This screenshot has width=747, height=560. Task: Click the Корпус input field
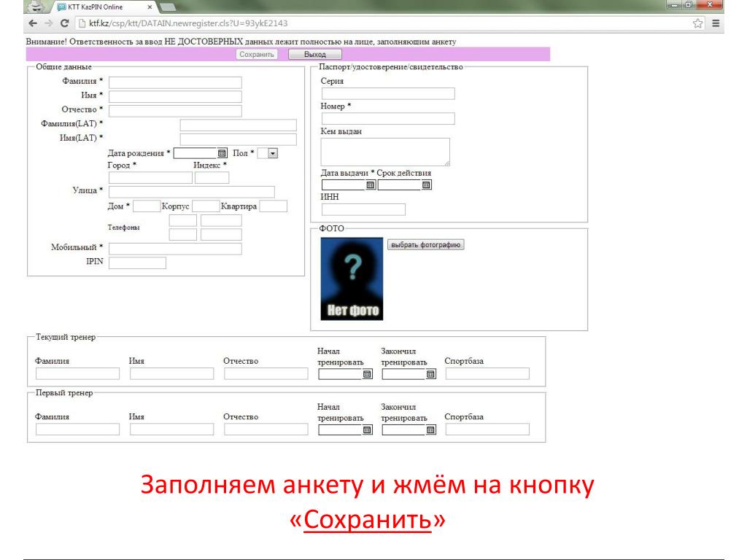pyautogui.click(x=206, y=206)
